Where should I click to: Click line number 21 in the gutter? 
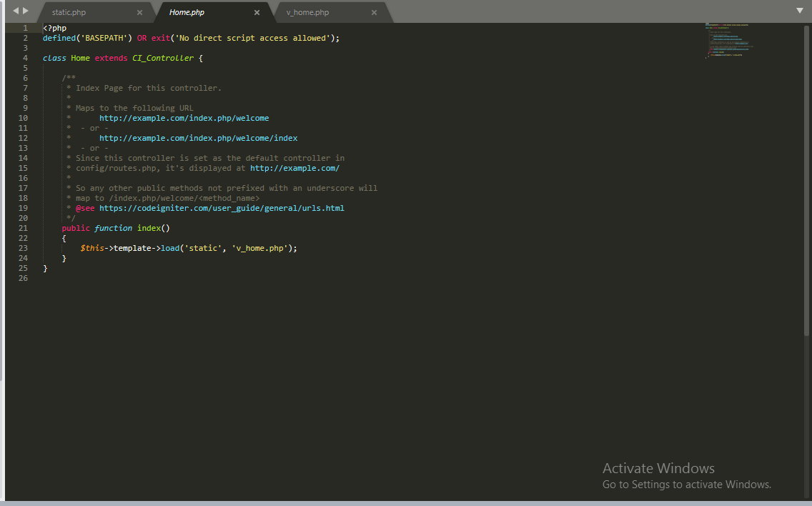pos(23,228)
